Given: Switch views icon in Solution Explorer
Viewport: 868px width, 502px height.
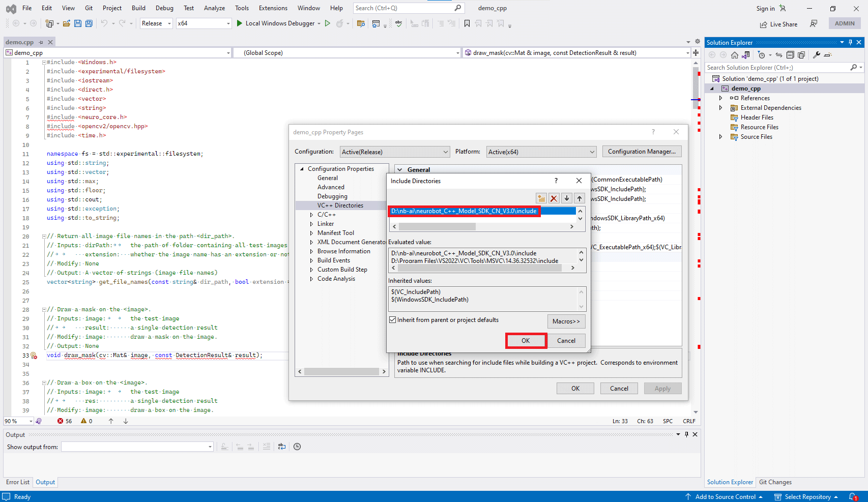Looking at the screenshot, I should coord(746,55).
